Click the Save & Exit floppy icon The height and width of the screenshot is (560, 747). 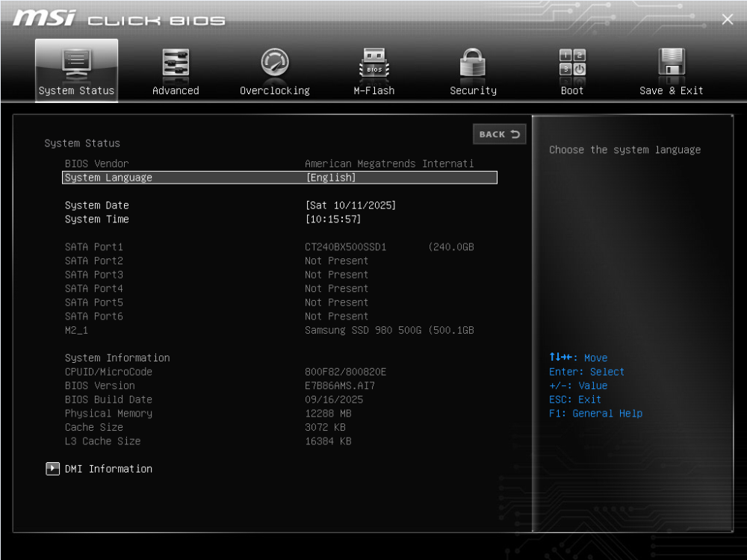tap(672, 63)
